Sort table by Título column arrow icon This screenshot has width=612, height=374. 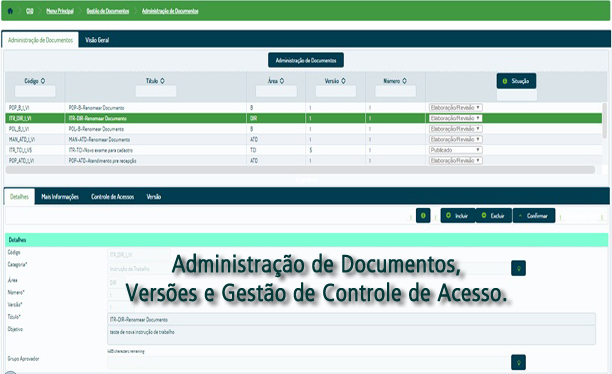click(162, 81)
